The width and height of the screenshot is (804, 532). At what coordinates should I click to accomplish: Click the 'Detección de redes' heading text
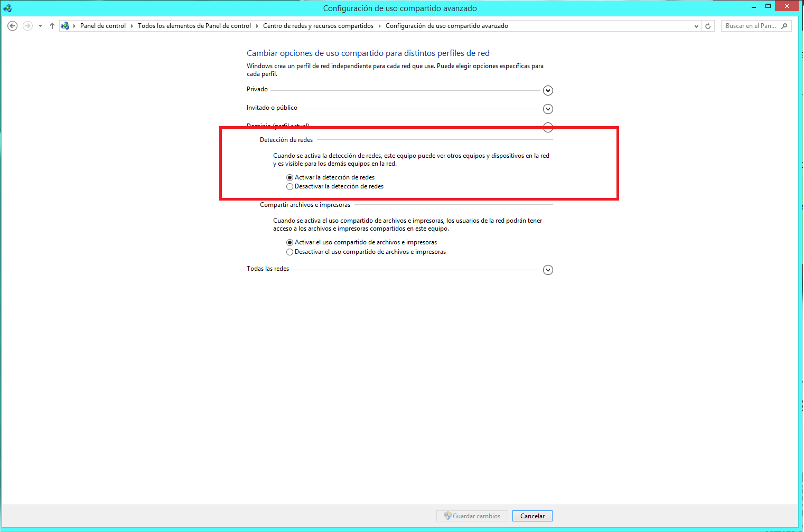[x=286, y=140]
